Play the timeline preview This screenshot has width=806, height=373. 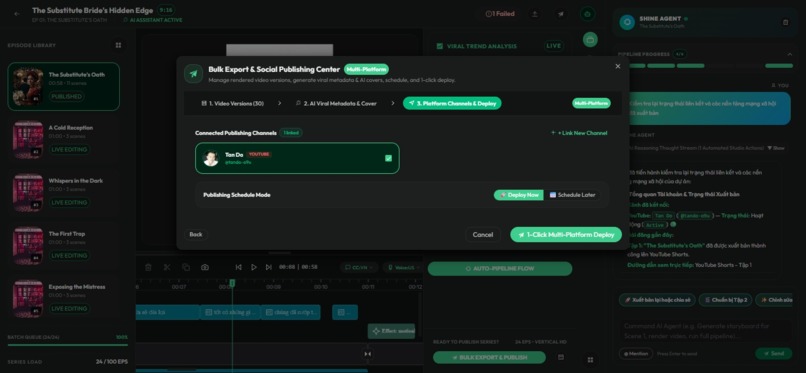coord(253,267)
